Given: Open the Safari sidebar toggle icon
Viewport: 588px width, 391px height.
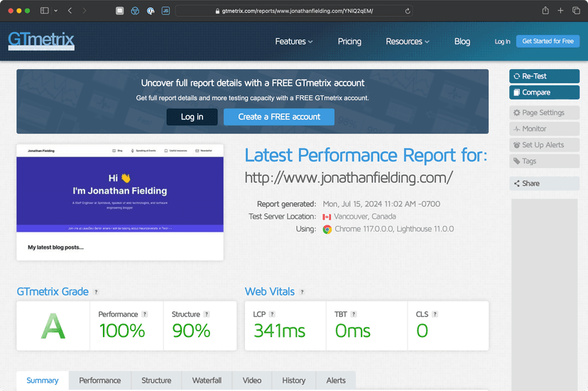Looking at the screenshot, I should tap(44, 11).
